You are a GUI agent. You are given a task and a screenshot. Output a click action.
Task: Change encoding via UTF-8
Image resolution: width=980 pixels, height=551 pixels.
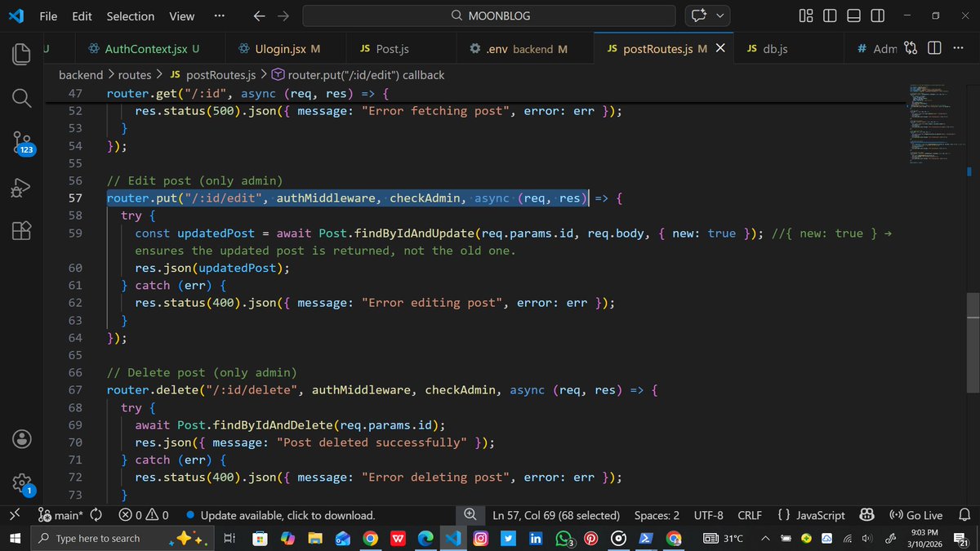(708, 515)
